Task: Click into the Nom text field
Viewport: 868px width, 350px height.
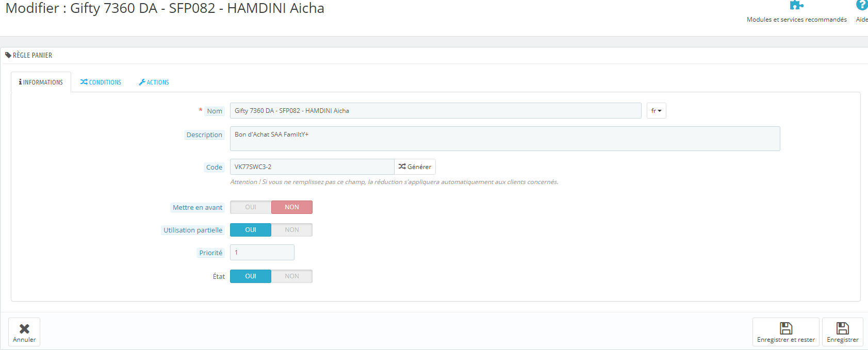Action: point(436,111)
